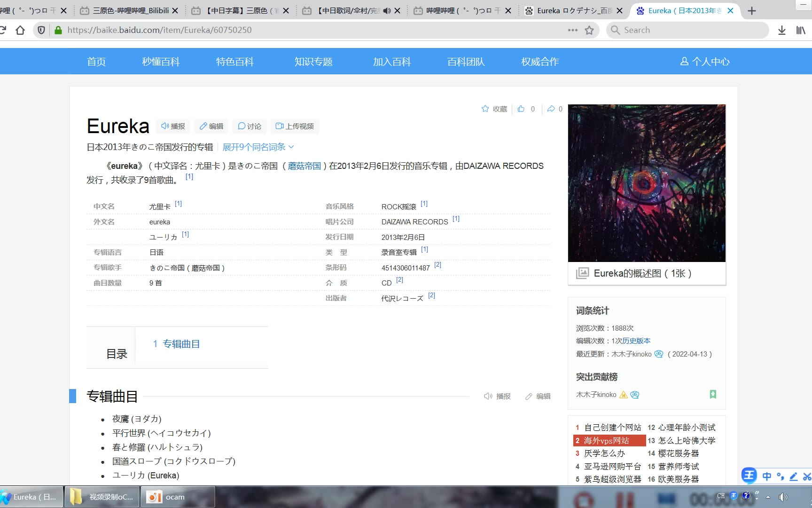Click 编辑 pencil in 专辑曲目 section
The image size is (812, 508).
pos(538,396)
